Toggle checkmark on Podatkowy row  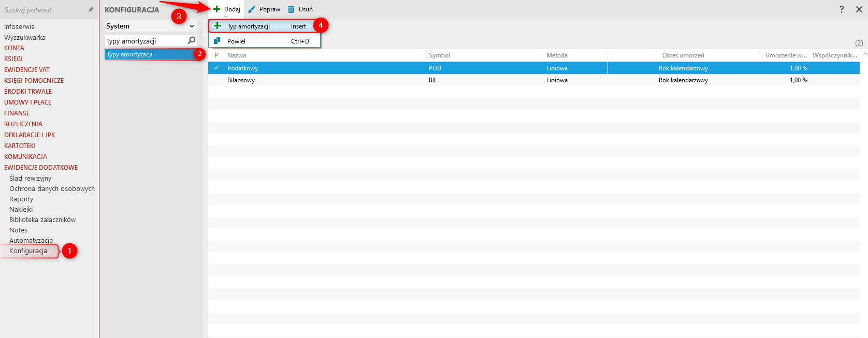pos(216,68)
